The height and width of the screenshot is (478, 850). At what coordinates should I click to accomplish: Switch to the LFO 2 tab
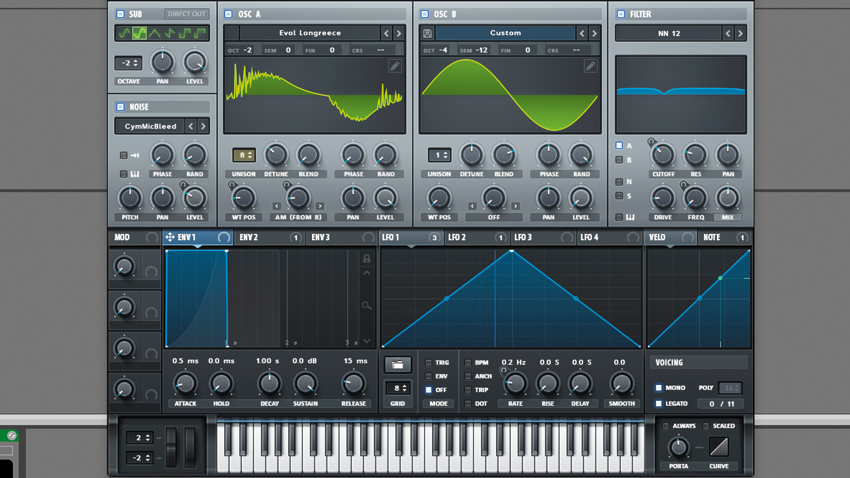click(476, 237)
